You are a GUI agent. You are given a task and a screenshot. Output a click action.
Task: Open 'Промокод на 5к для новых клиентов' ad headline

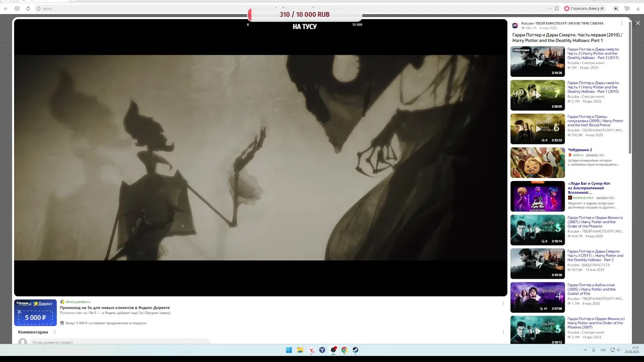pos(115,307)
